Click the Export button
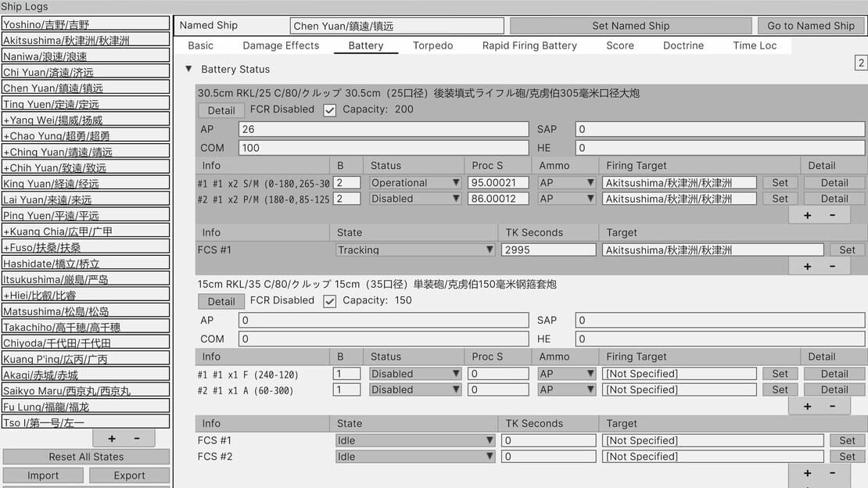 click(129, 475)
